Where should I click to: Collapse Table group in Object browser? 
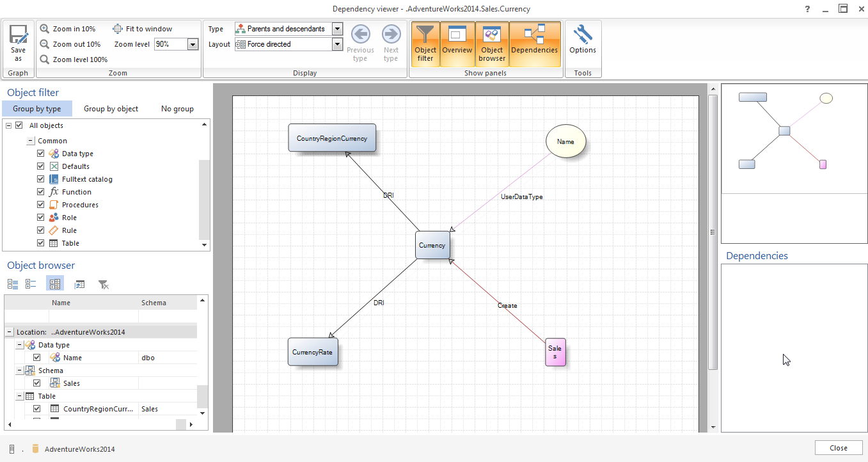[x=19, y=396]
